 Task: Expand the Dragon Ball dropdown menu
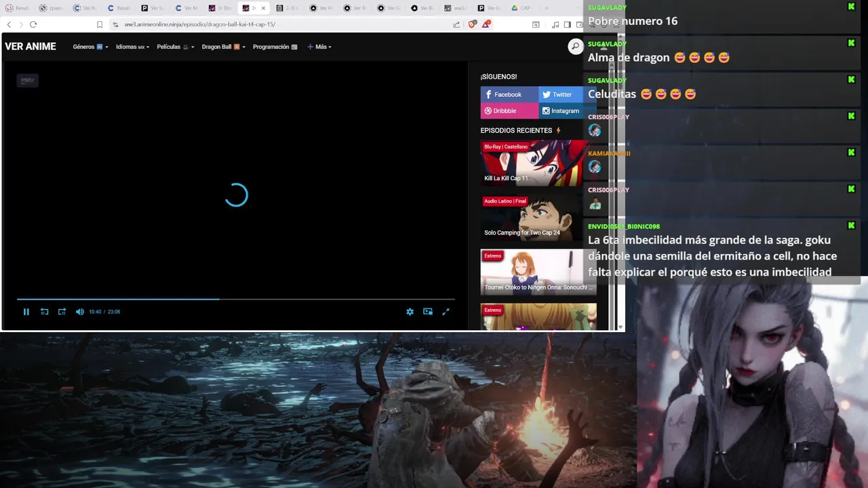click(x=223, y=47)
